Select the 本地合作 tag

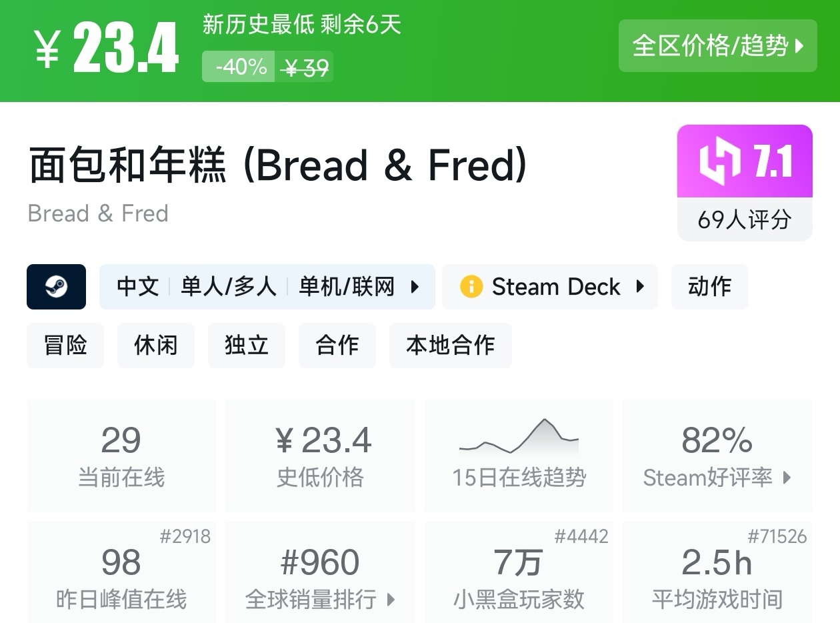(x=450, y=346)
